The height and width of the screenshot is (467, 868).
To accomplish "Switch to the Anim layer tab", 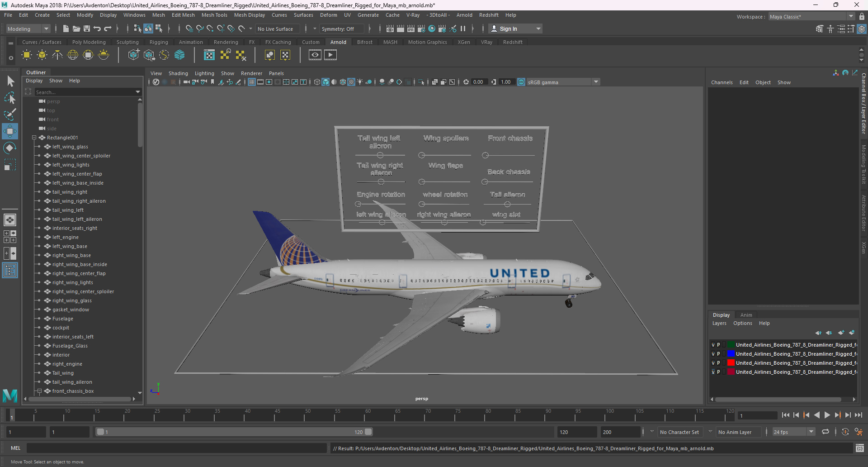I will click(746, 315).
